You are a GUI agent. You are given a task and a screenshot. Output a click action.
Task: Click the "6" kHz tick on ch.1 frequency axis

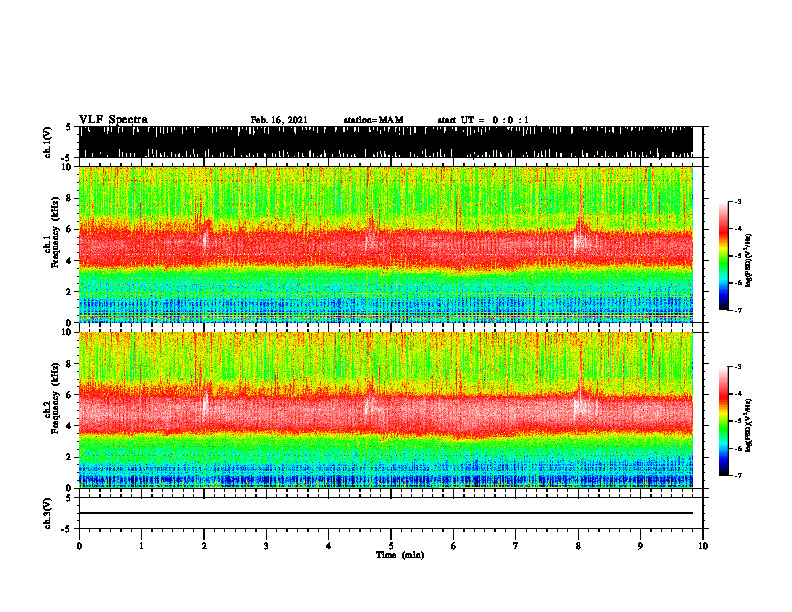pyautogui.click(x=69, y=230)
